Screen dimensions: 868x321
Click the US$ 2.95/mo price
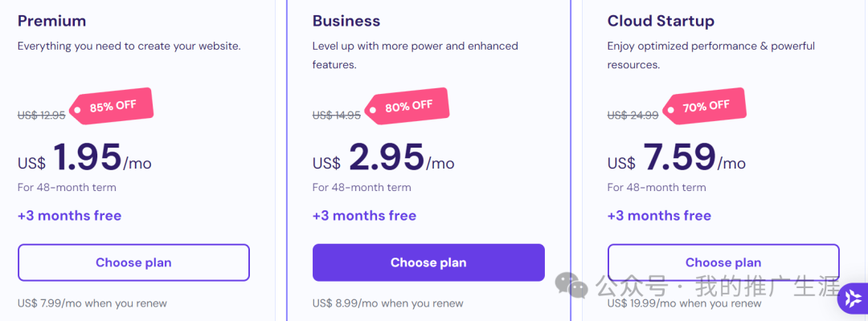pos(383,158)
